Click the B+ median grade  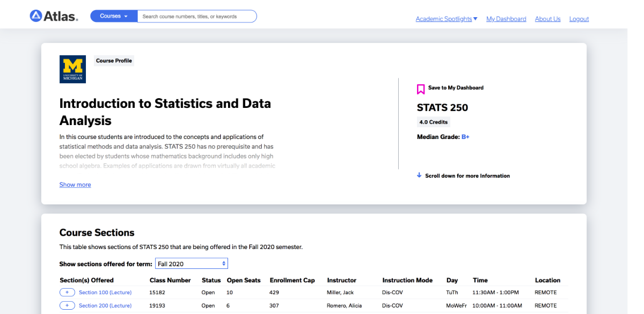[465, 137]
